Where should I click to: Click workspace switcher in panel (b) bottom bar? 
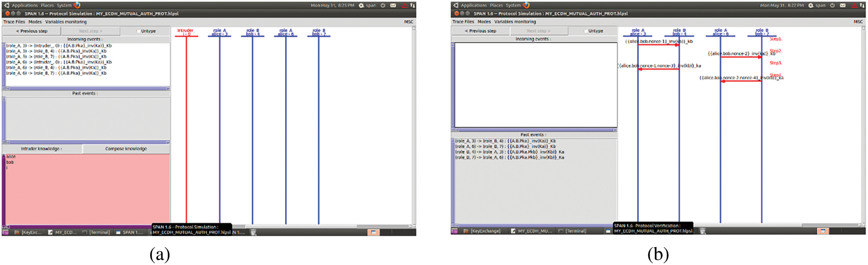point(822,231)
